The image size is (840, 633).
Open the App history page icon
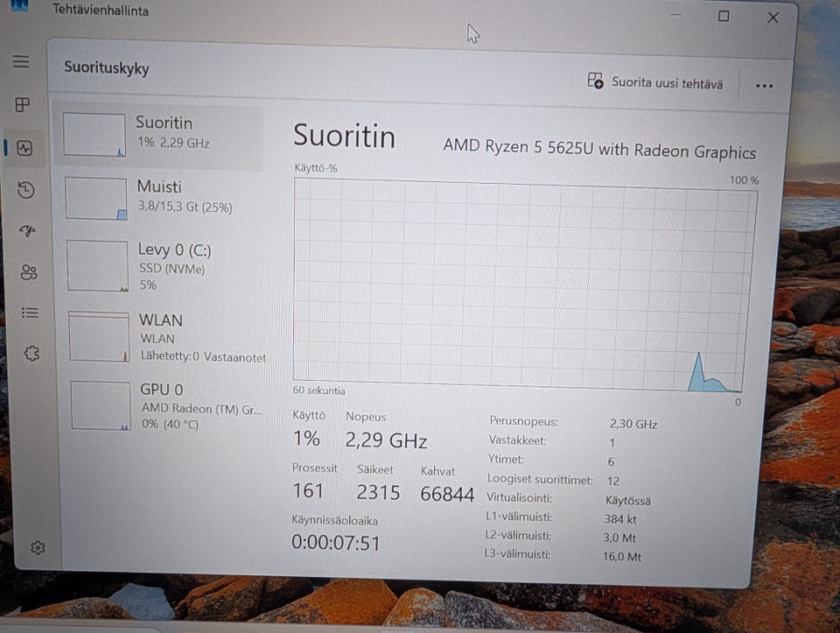point(25,190)
